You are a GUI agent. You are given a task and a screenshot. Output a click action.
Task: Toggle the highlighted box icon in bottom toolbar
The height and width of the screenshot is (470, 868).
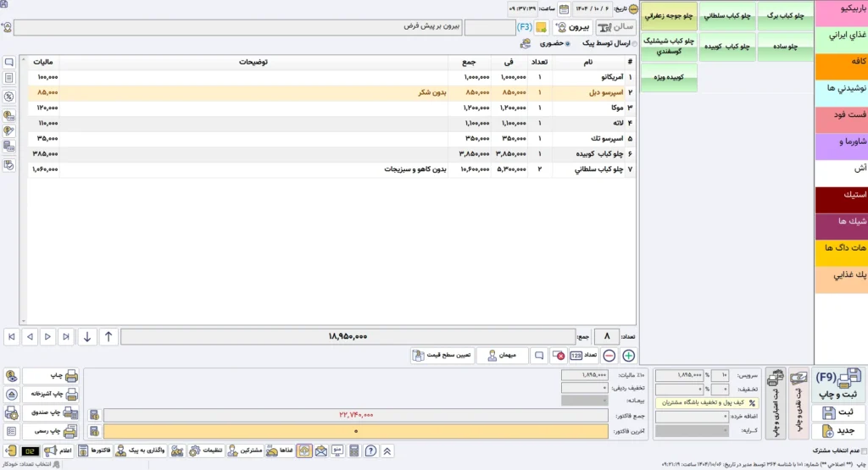coord(304,451)
